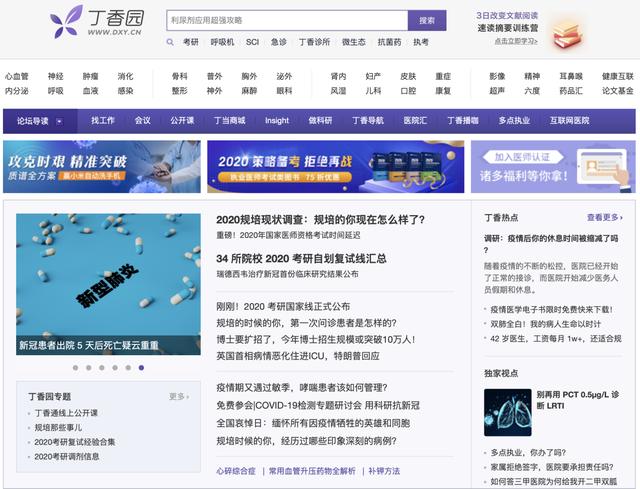Open the 新型肺炎 carousel image
Screen dimensions: 640x489
108,284
